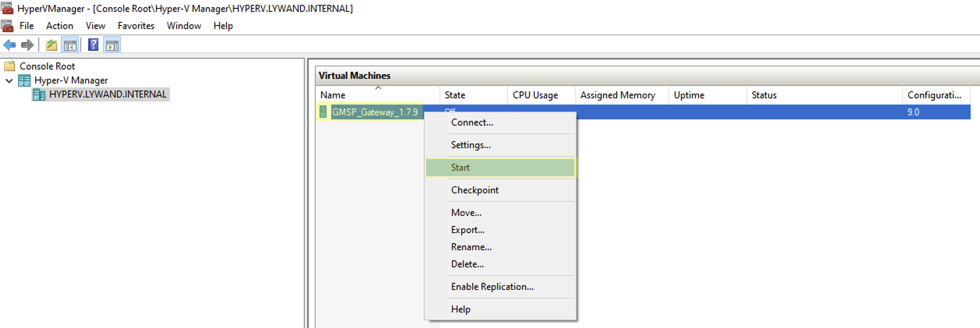This screenshot has height=328, width=980.
Task: Select HYPERV.LYWAND.INTERNAL server node label
Action: pos(108,94)
